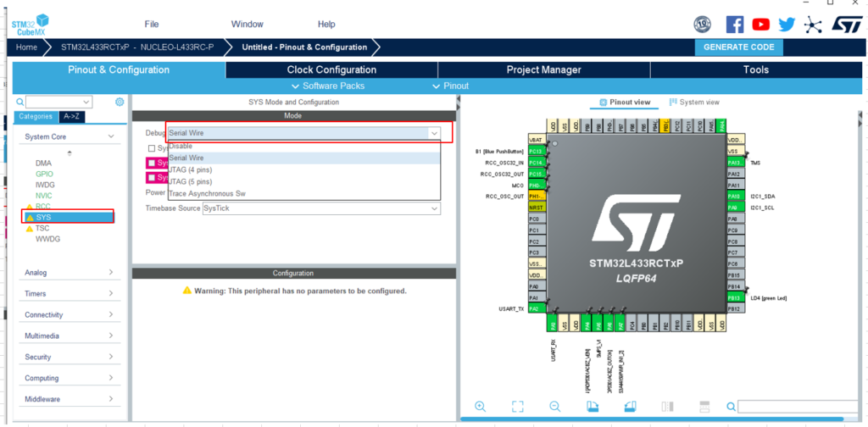
Task: Open the File menu
Action: 152,25
